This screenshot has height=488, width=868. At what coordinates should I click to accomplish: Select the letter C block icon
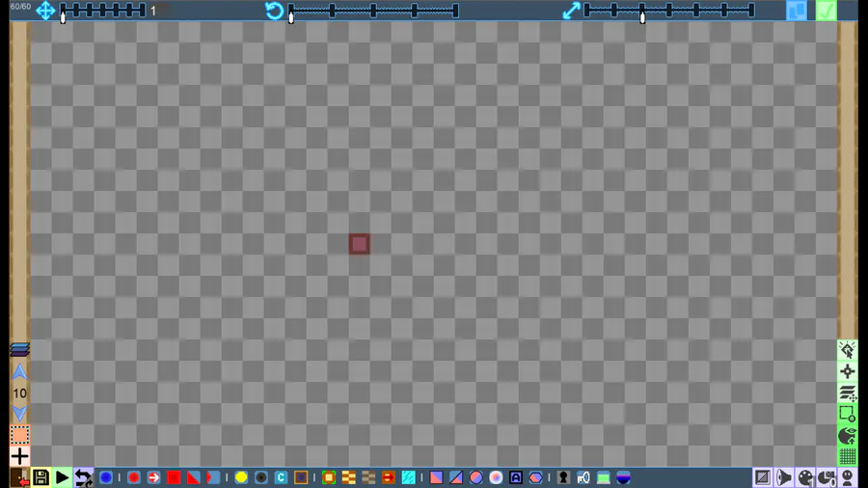click(x=282, y=477)
